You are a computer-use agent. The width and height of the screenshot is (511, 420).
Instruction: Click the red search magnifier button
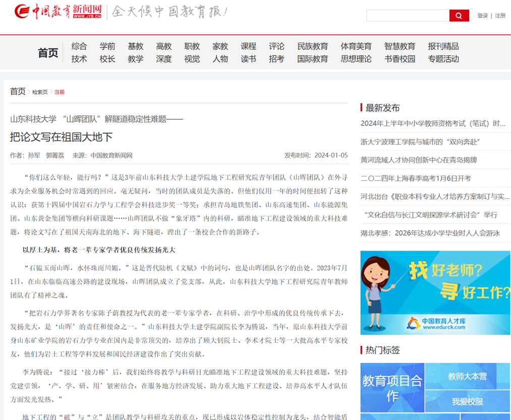[459, 16]
